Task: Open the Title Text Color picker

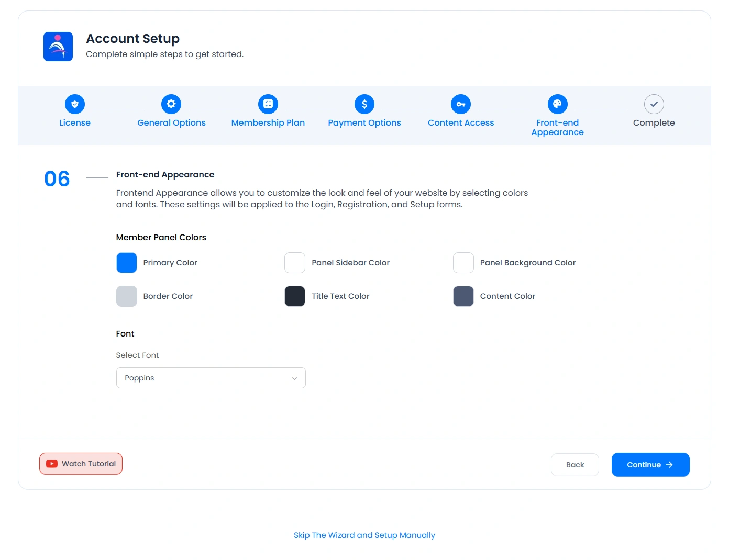Action: point(294,296)
